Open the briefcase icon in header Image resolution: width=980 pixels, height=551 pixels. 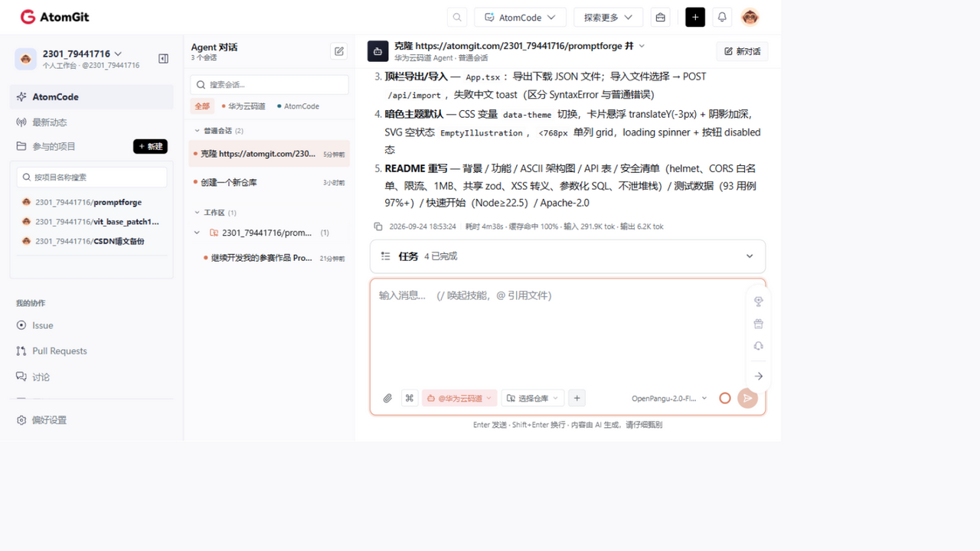(x=660, y=17)
